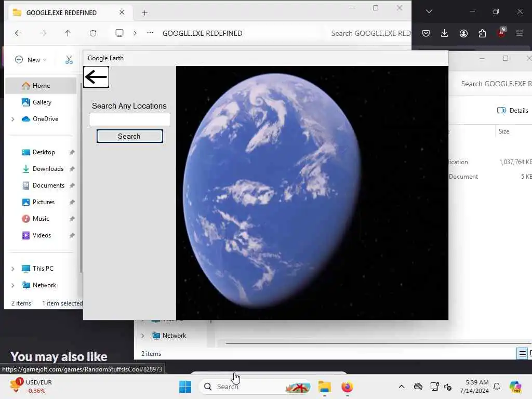Image resolution: width=532 pixels, height=399 pixels.
Task: Open Gallery in Explorer sidebar
Action: click(x=42, y=102)
